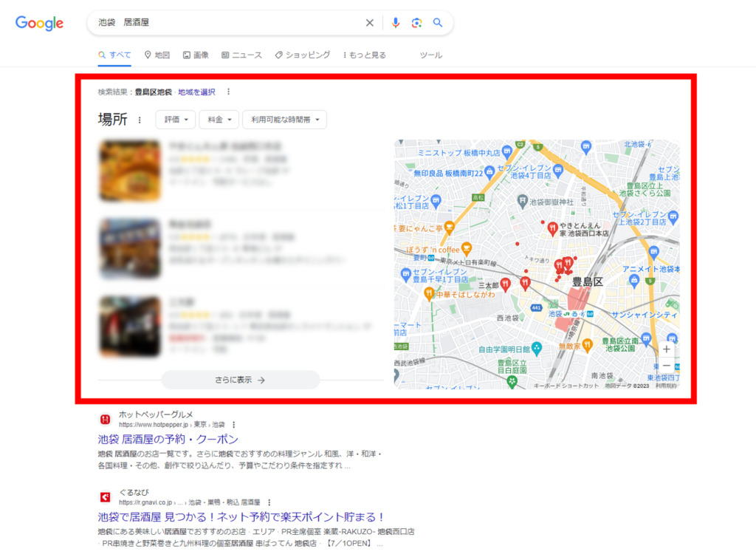Expand the もっと見る menu

tap(365, 55)
